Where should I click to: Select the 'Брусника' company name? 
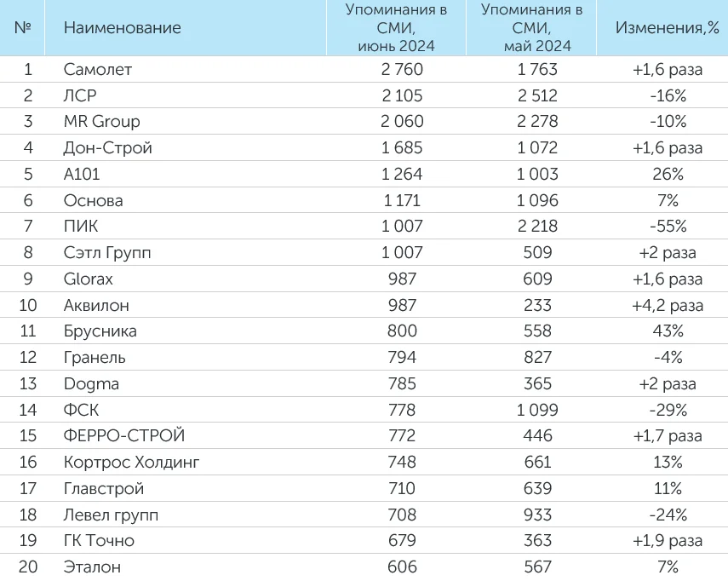[x=100, y=331]
